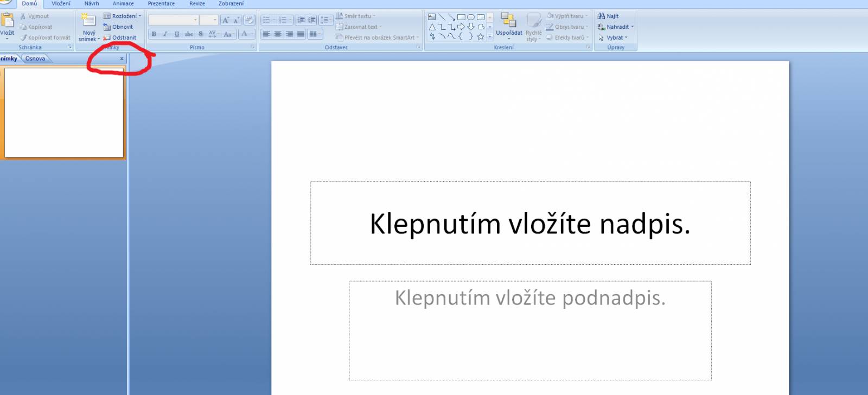Toggle justify text alignment
868x395 pixels.
(301, 34)
